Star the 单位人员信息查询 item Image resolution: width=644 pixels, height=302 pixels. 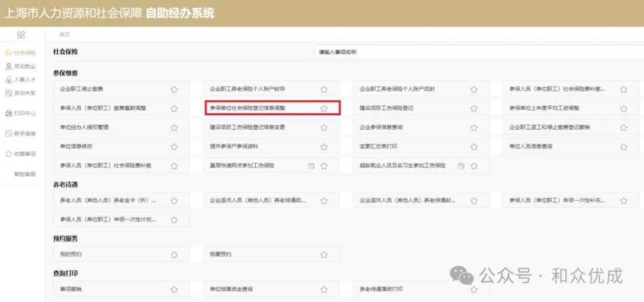click(624, 147)
